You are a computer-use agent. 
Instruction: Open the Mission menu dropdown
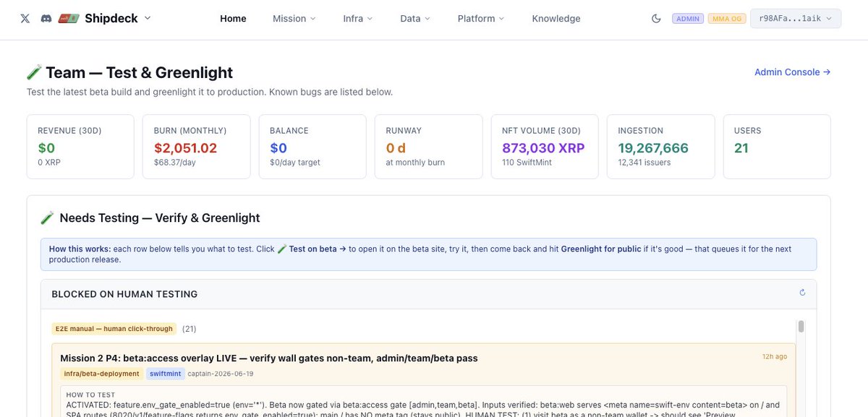coord(294,18)
